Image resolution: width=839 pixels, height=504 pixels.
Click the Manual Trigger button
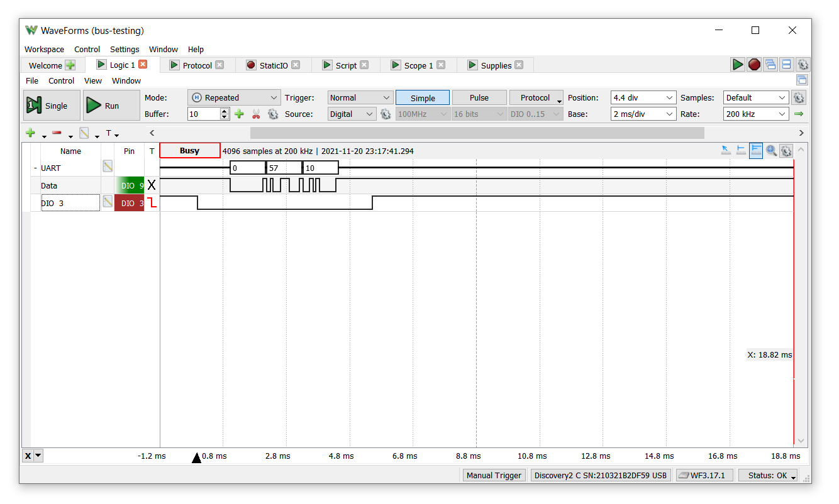pyautogui.click(x=494, y=476)
